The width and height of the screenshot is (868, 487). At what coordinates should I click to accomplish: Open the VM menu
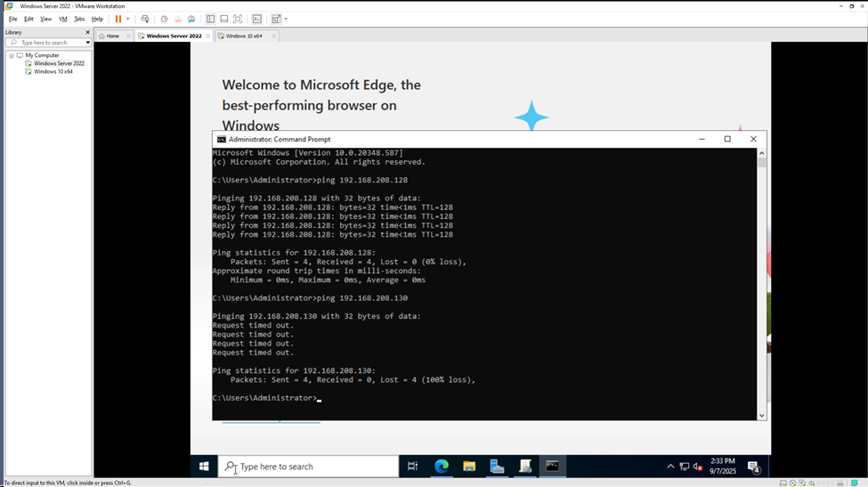click(62, 19)
